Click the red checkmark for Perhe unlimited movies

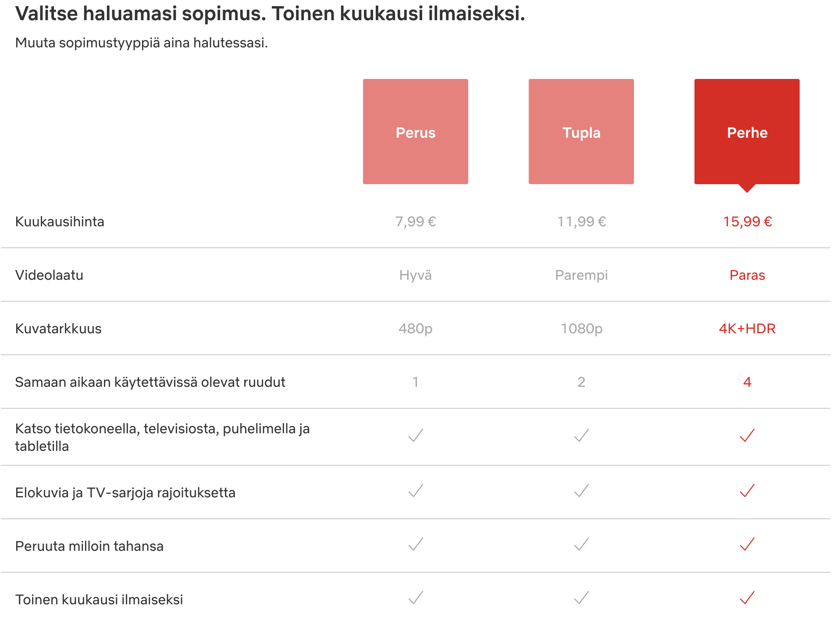click(x=747, y=491)
